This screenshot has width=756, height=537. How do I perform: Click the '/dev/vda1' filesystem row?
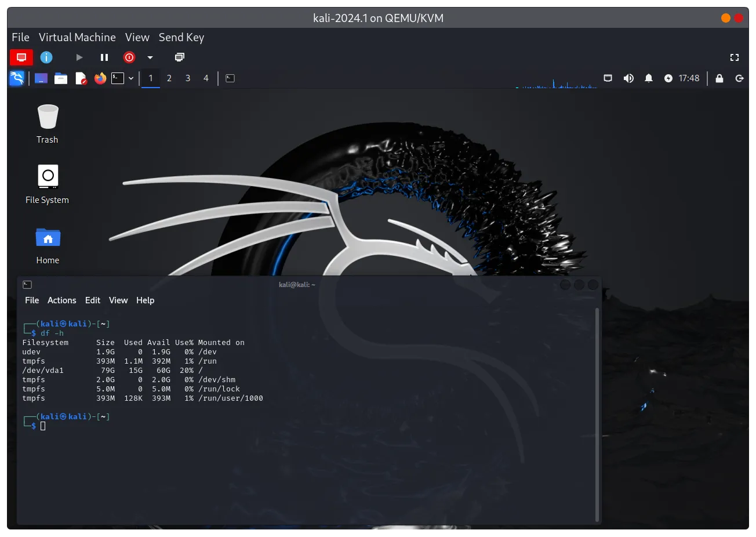coord(112,371)
